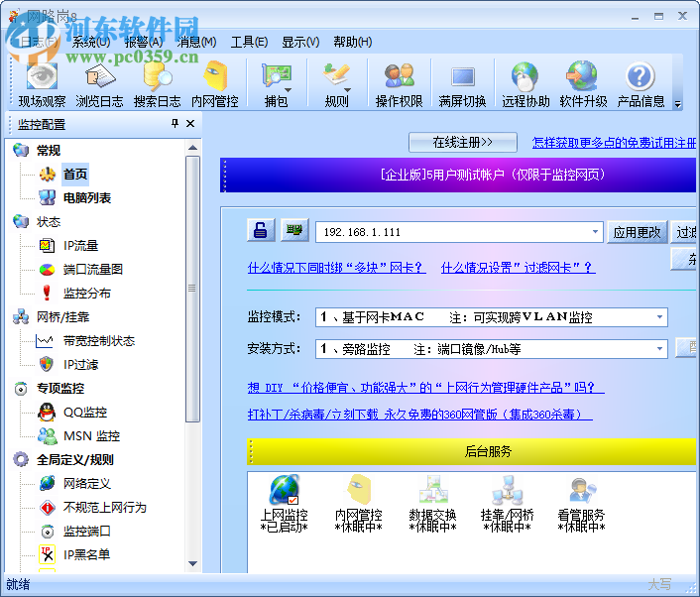The height and width of the screenshot is (597, 700).
Task: Select IP过滤 tree item
Action: 80,365
